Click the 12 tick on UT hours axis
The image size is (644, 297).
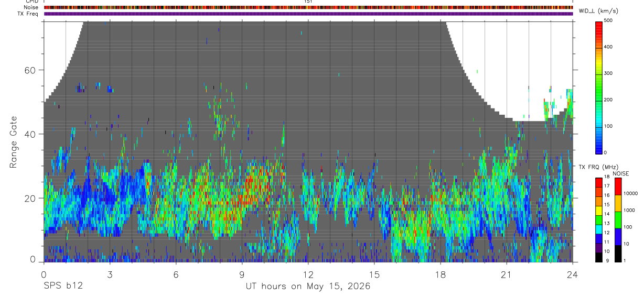(x=308, y=274)
